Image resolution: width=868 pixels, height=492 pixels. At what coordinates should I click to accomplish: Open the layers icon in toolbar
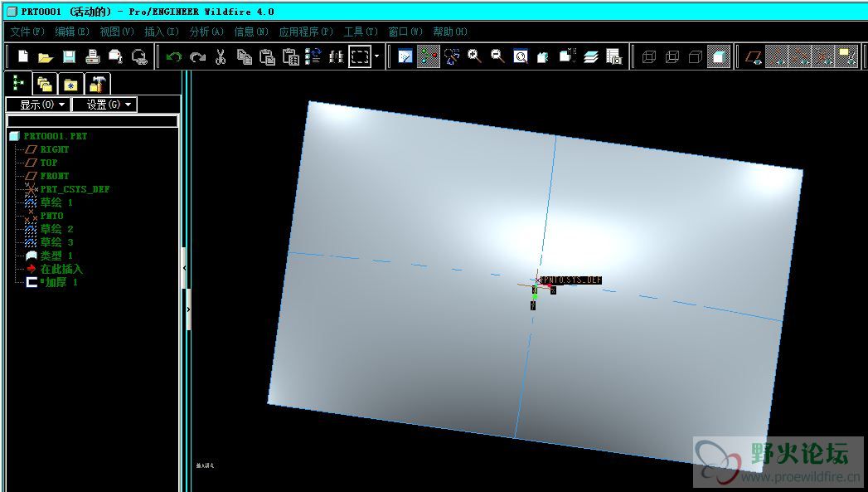pyautogui.click(x=590, y=56)
